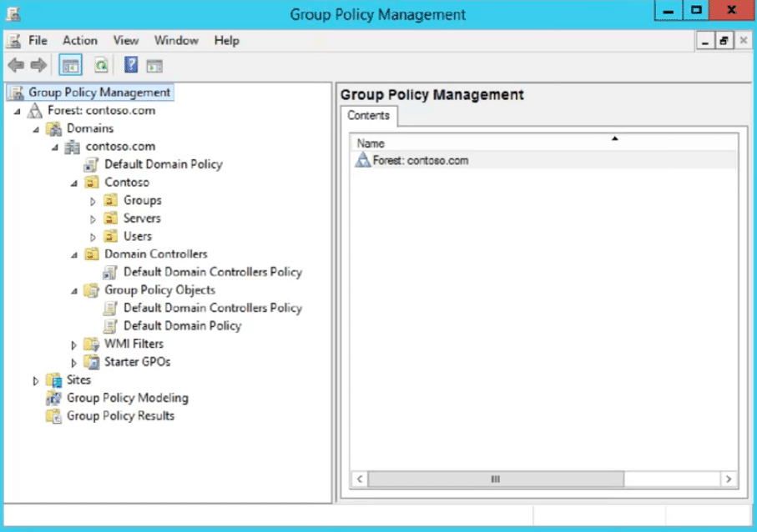Viewport: 757px width, 532px height.
Task: Click the Domains folder icon
Action: tap(53, 128)
